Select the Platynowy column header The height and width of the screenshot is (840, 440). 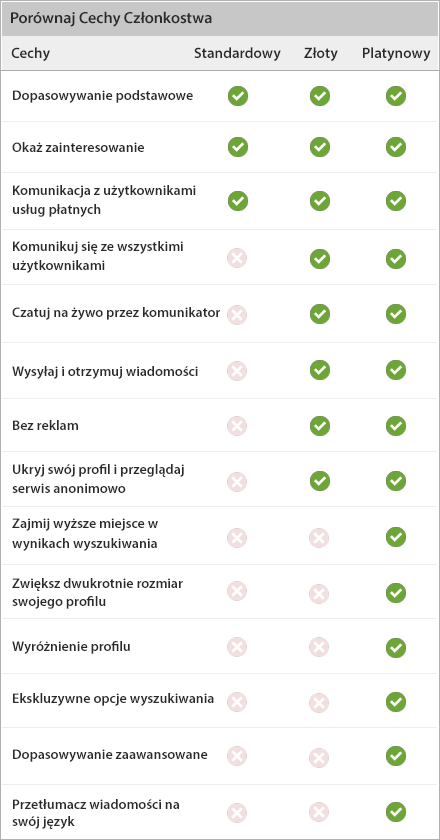click(x=396, y=54)
